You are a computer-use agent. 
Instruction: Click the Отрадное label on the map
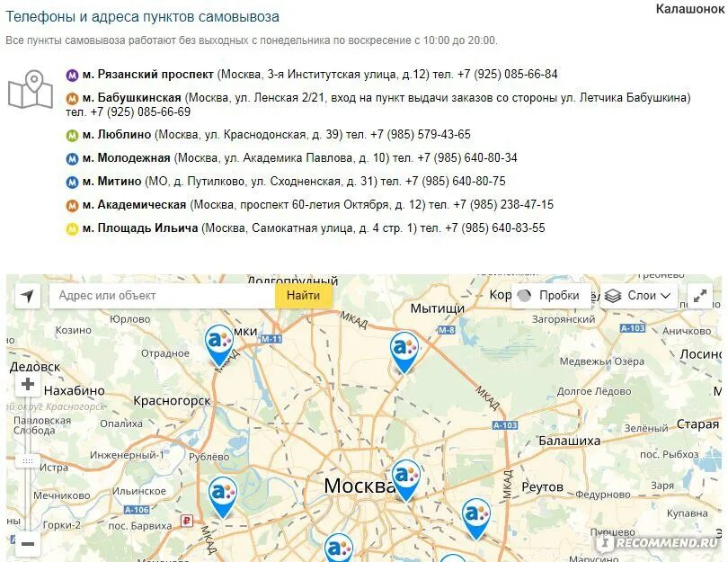165,353
